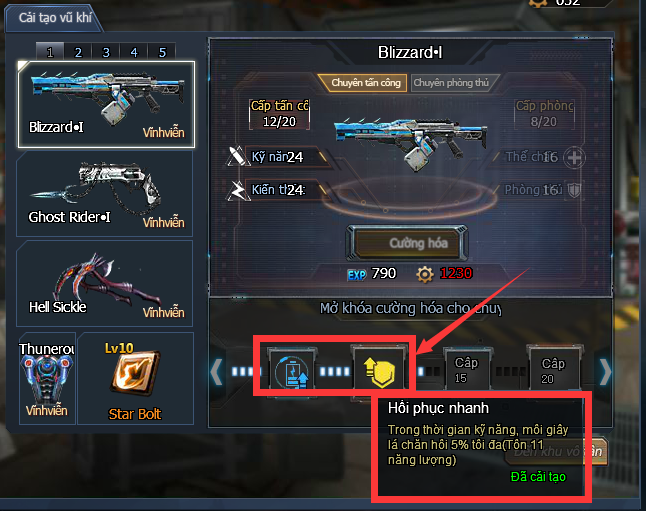This screenshot has width=646, height=511.
Task: Select the Cấp 20 unlock node
Action: coord(553,369)
